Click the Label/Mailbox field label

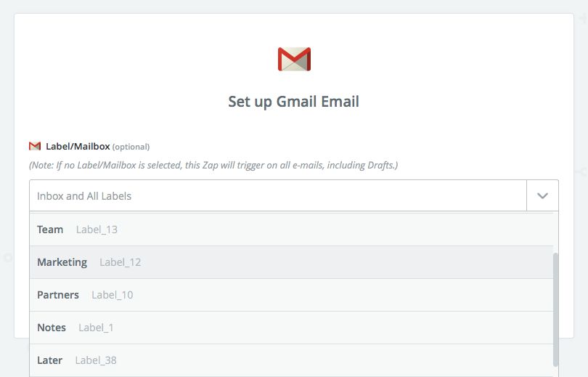(78, 146)
